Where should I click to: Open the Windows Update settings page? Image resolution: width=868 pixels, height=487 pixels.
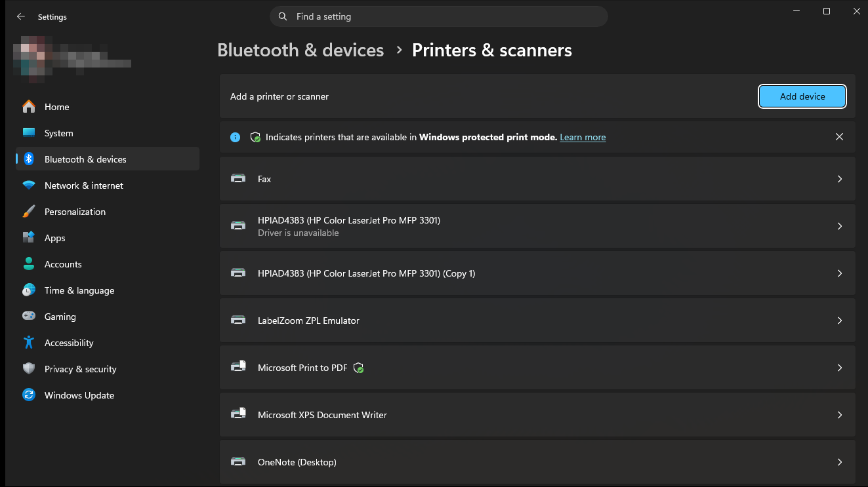(x=108, y=395)
